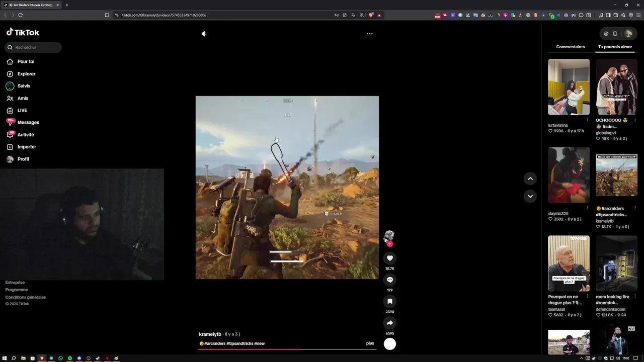
Task: Show hidden system tray icons
Action: click(582, 358)
